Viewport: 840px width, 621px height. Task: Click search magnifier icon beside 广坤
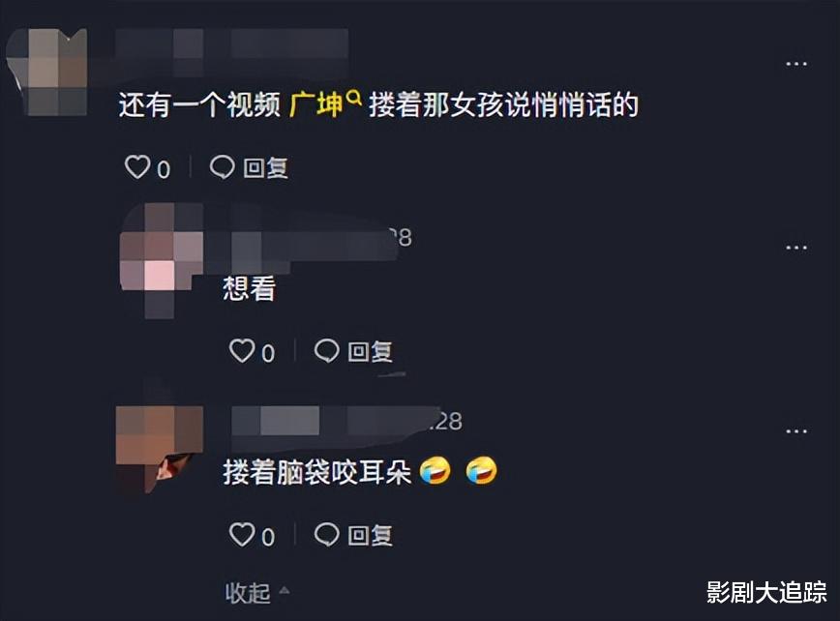tap(354, 98)
